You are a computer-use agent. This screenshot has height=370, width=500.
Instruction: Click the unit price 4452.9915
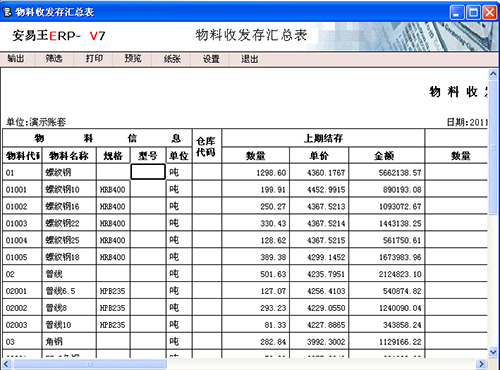tap(326, 190)
